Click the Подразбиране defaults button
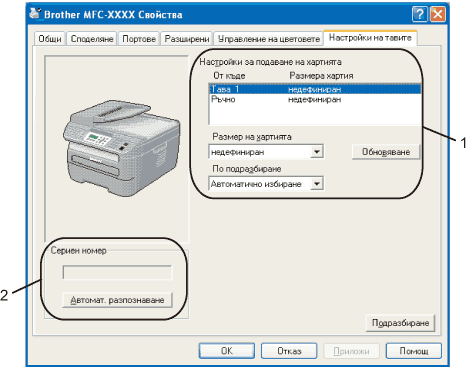This screenshot has height=367, width=468. [400, 323]
